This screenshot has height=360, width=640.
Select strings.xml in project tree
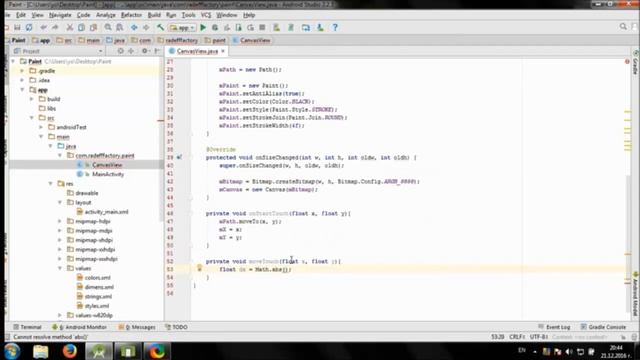click(x=98, y=296)
